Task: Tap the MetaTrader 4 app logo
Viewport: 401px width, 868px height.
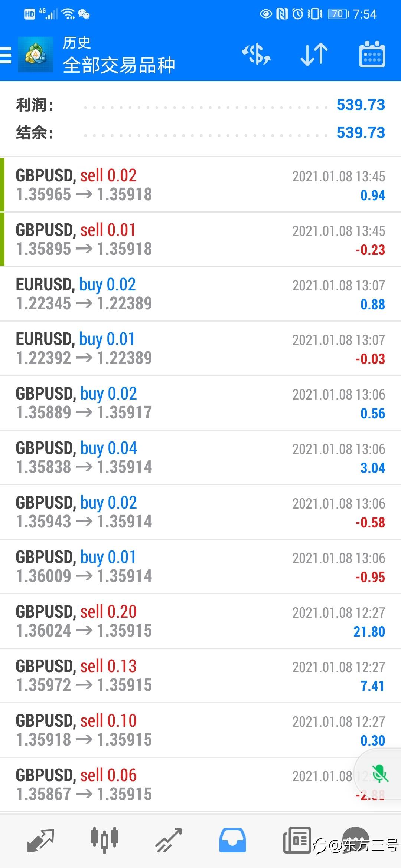Action: (x=36, y=55)
